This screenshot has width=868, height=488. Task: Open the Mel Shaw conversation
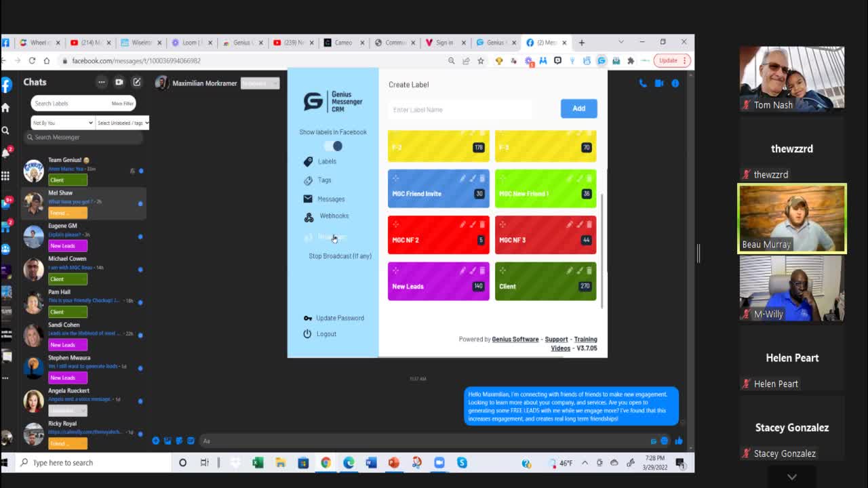tap(84, 203)
